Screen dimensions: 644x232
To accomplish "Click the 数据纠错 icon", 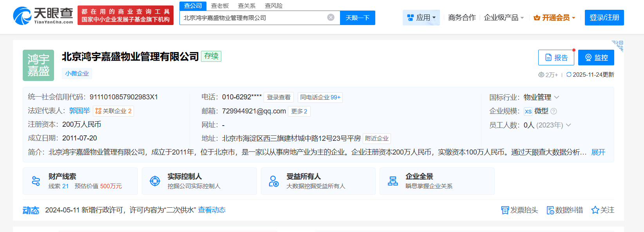I will (x=550, y=210).
